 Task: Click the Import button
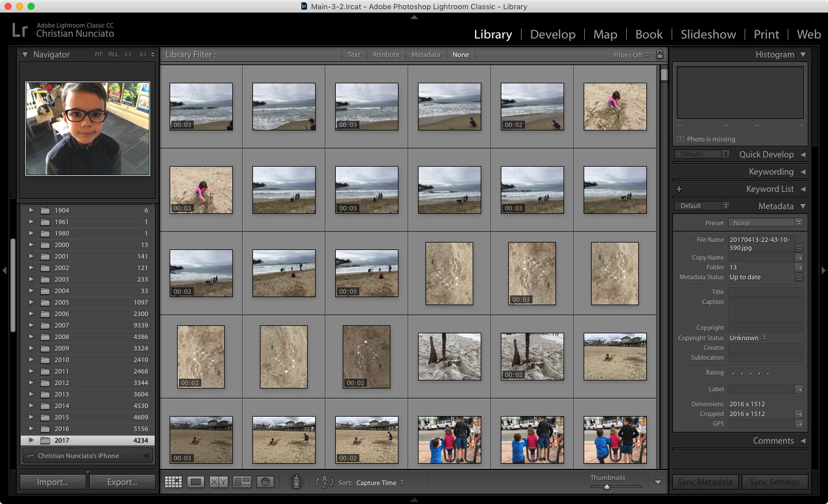point(53,482)
